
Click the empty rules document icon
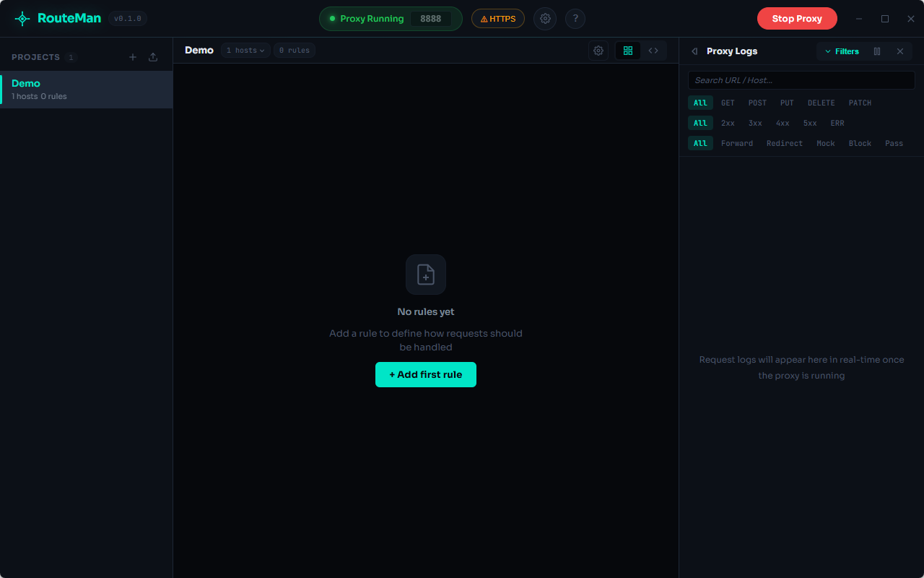426,275
